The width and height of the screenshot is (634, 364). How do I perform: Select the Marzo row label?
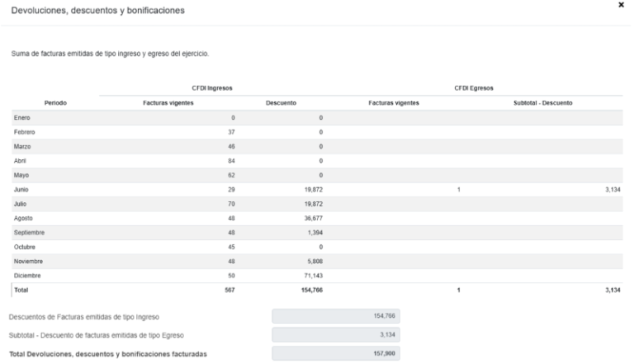(22, 146)
